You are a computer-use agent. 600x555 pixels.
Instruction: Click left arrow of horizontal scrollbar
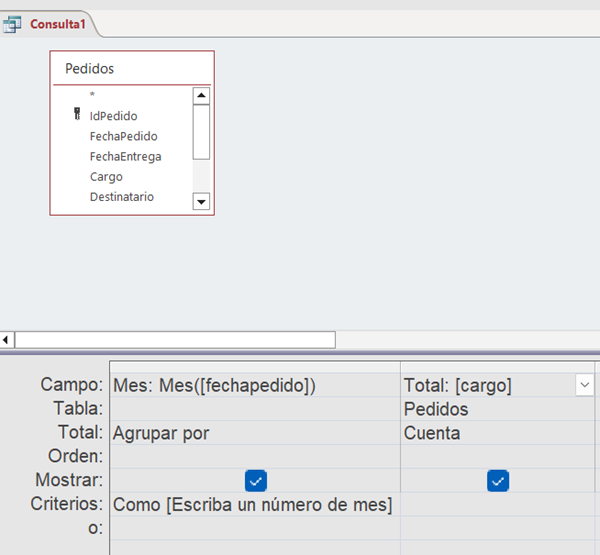[7, 340]
